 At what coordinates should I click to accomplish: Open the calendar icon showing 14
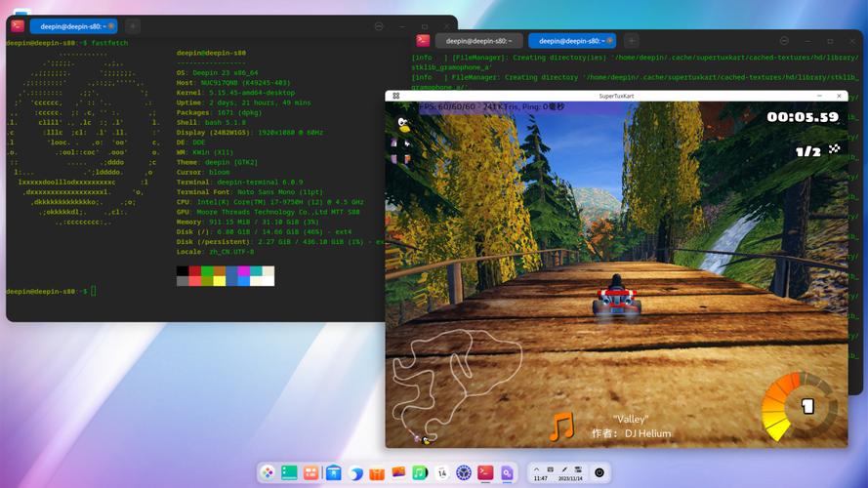coord(441,472)
